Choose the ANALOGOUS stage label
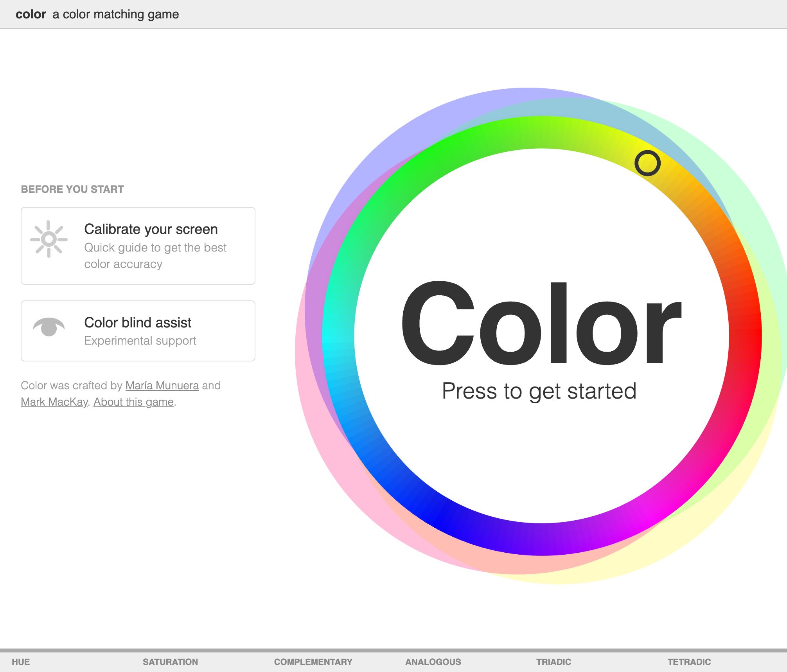The width and height of the screenshot is (787, 672). pyautogui.click(x=433, y=662)
